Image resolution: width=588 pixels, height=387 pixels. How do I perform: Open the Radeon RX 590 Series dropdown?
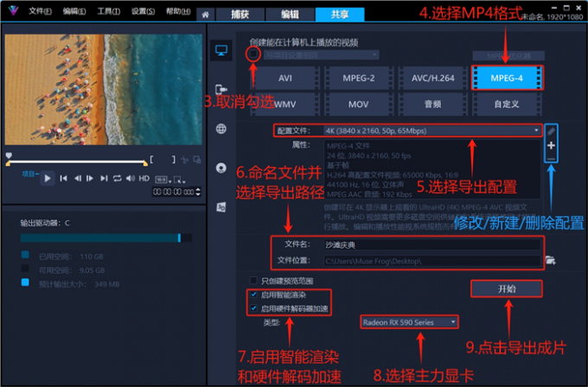[x=409, y=322]
